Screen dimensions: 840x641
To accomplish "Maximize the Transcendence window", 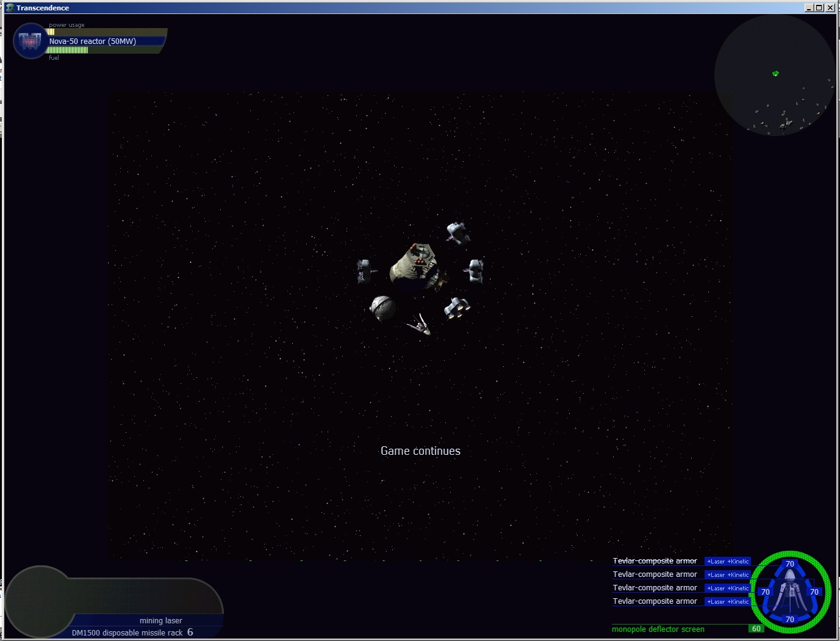I will tap(819, 8).
